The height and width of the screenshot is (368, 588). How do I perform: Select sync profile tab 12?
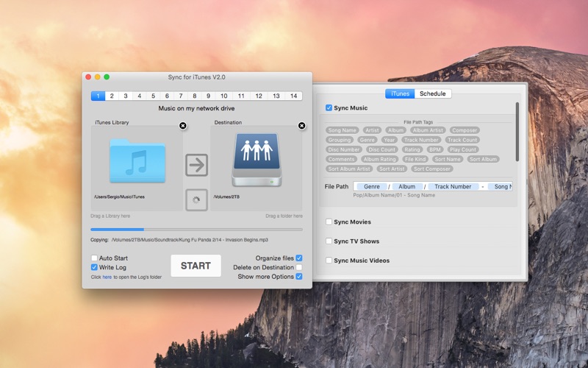pos(259,96)
